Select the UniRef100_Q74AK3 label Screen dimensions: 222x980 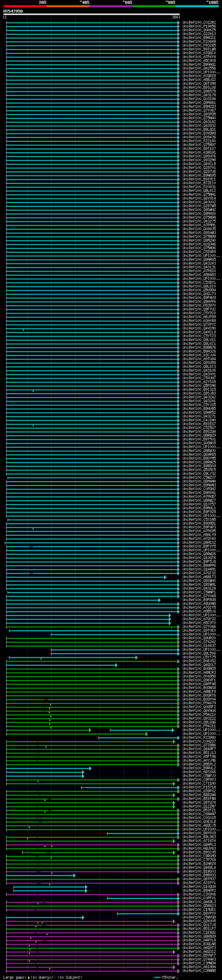(199, 959)
